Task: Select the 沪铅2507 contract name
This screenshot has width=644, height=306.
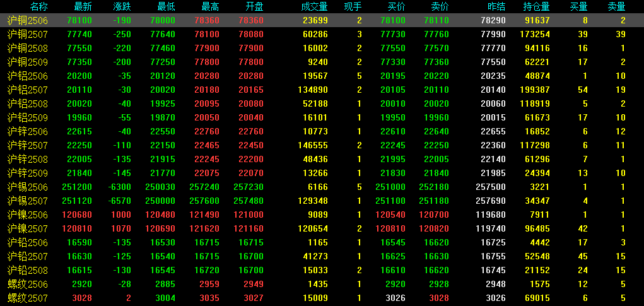Action: pos(28,257)
